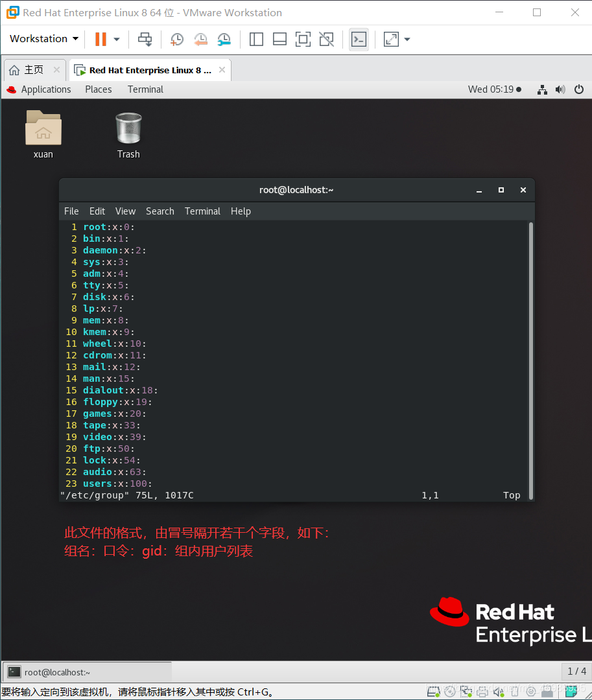Expand the stretch display dropdown arrow
592x700 pixels.
click(x=407, y=40)
